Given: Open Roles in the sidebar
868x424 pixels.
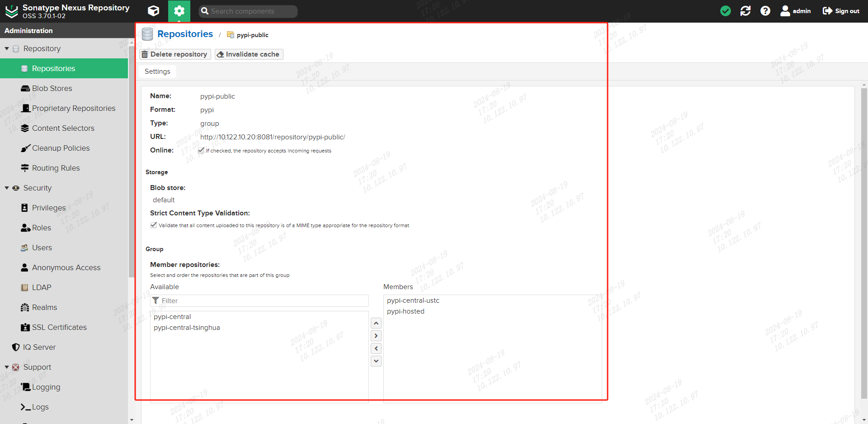Looking at the screenshot, I should 64,228.
